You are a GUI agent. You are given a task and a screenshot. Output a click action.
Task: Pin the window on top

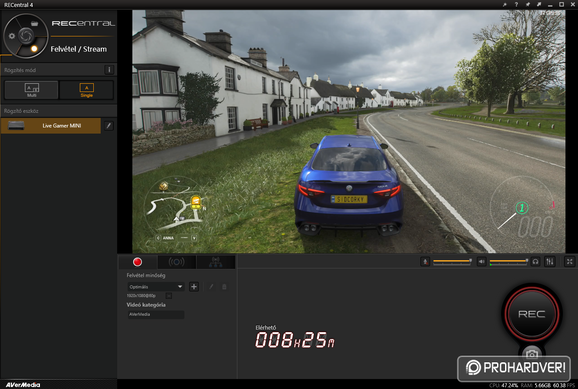pyautogui.click(x=527, y=4)
